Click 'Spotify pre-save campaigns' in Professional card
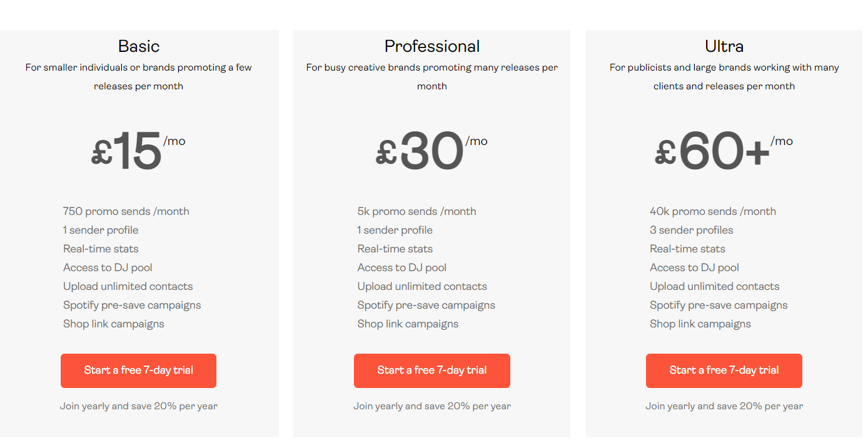Image resolution: width=868 pixels, height=448 pixels. (x=425, y=305)
